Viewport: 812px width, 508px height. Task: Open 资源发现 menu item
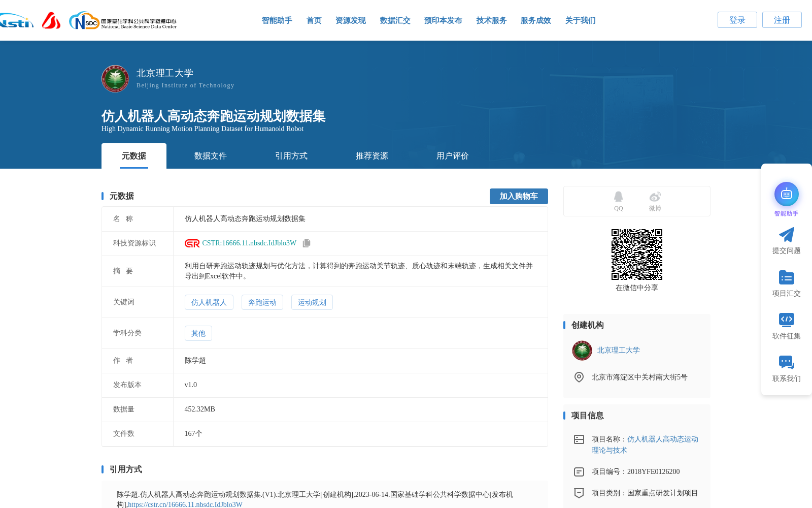tap(351, 20)
